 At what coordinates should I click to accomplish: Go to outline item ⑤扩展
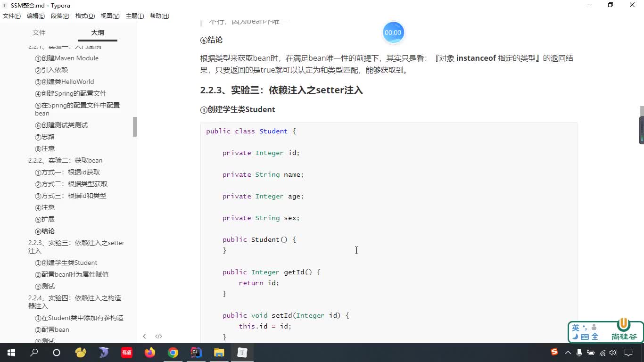point(45,220)
